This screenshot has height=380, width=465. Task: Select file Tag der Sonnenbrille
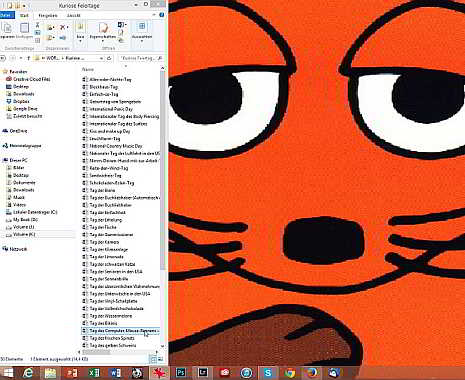[109, 279]
